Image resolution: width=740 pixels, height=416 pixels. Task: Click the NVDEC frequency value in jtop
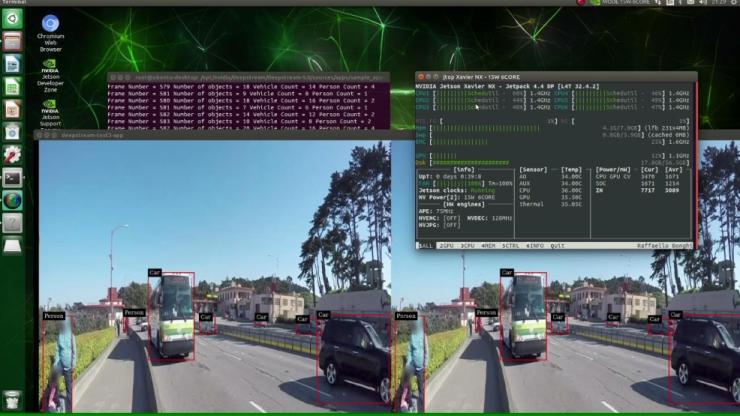[x=500, y=218]
